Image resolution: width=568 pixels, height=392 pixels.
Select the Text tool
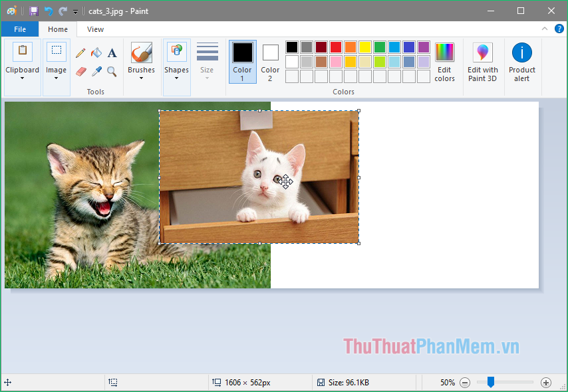112,52
